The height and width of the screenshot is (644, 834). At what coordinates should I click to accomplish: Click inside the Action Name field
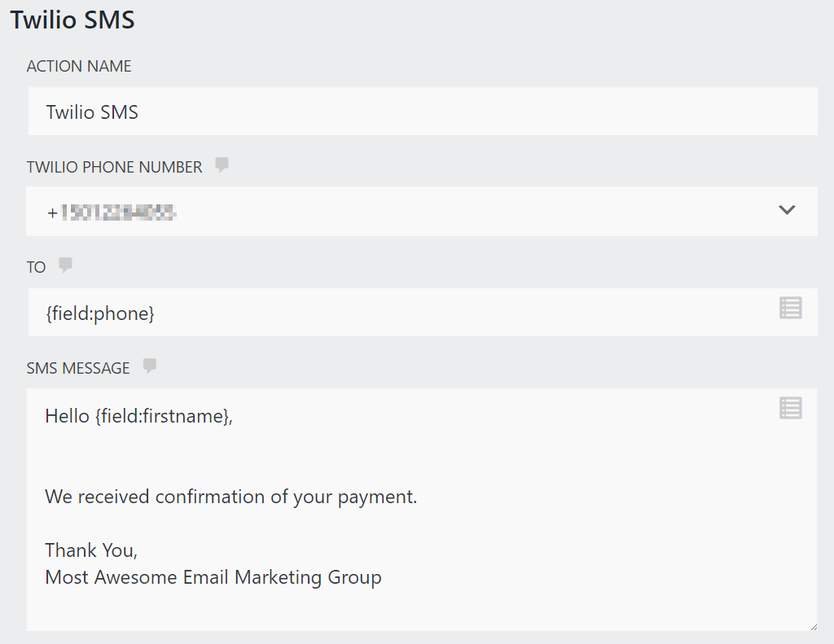[326, 111]
